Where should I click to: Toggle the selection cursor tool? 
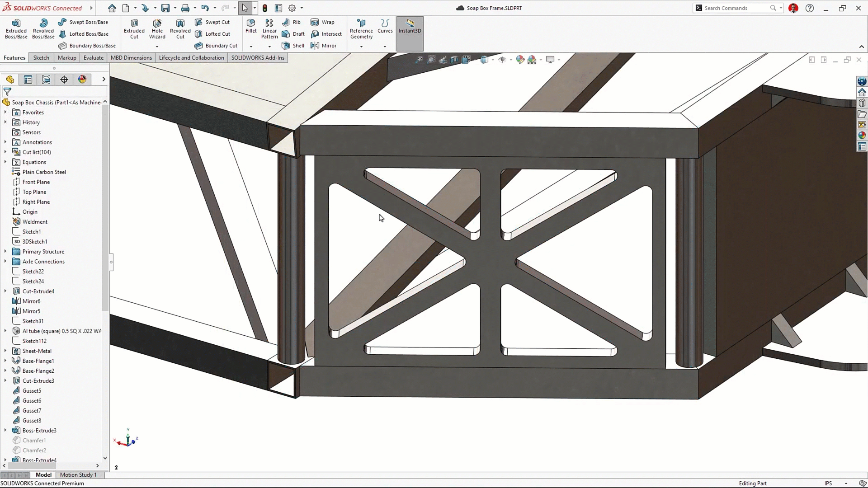coord(245,8)
